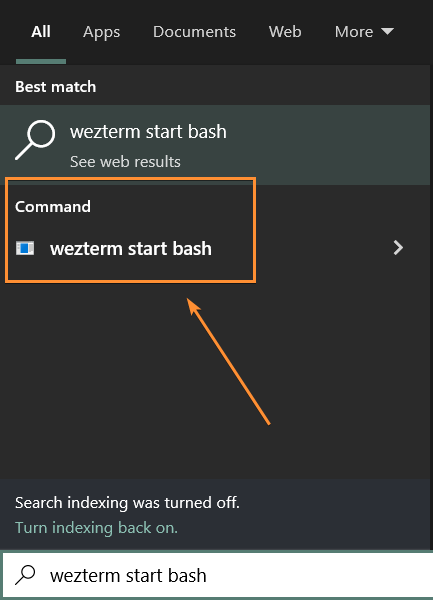Focus the search input field

point(216,575)
